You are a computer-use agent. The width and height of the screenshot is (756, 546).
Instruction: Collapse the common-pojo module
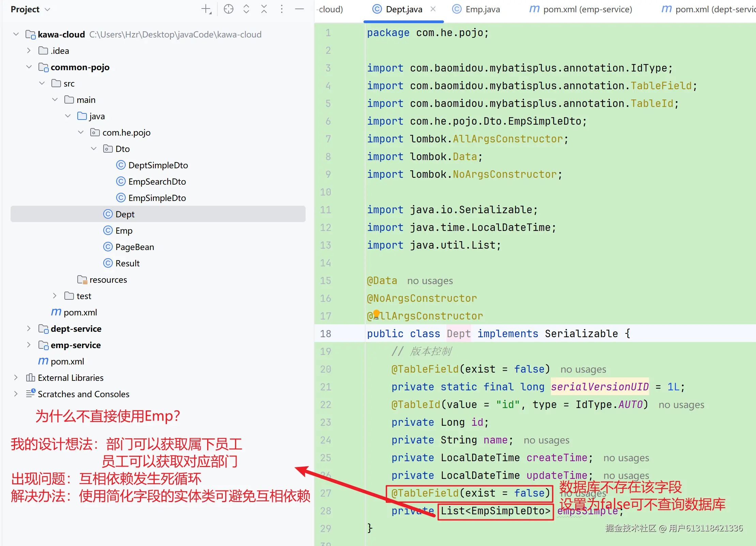pyautogui.click(x=29, y=67)
